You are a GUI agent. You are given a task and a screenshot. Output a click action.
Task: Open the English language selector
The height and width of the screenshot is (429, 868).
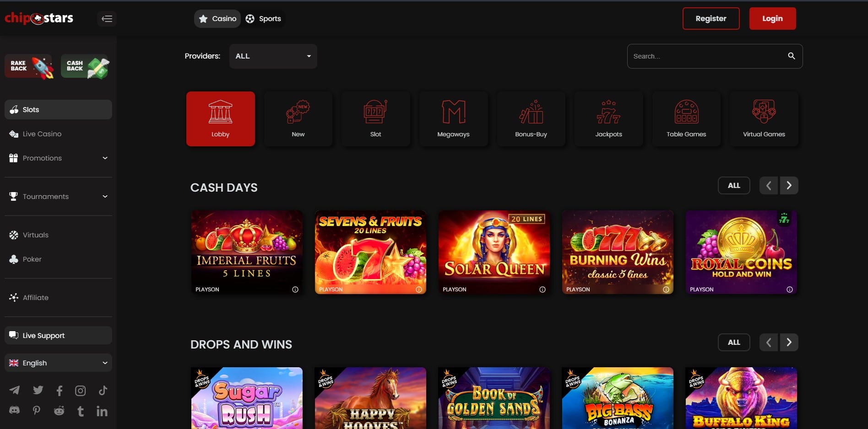pos(58,363)
